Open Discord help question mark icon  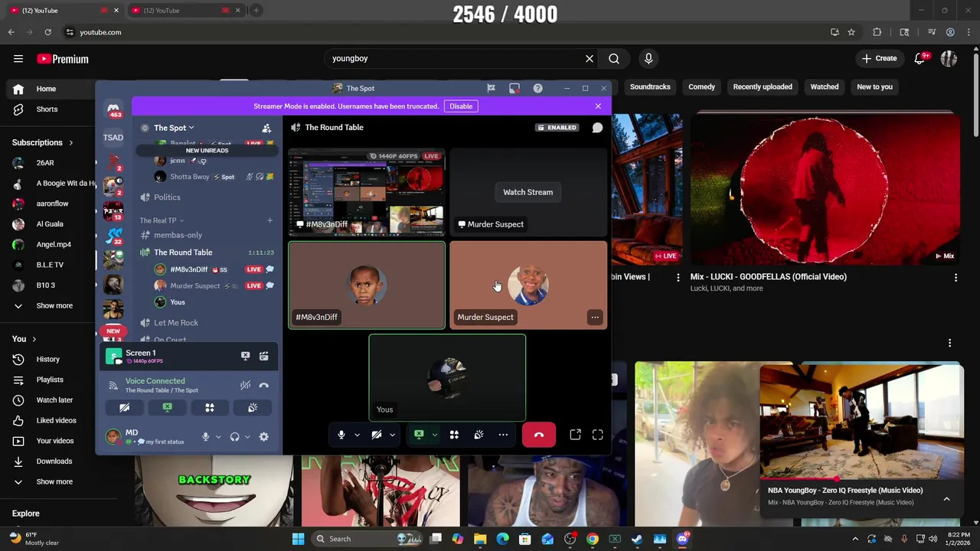(538, 88)
